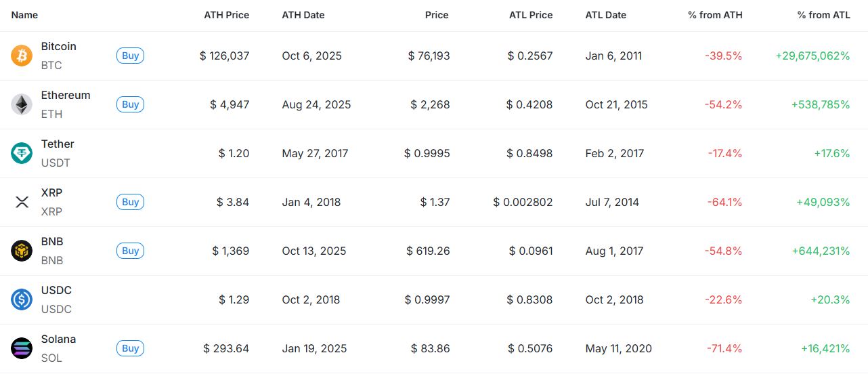The height and width of the screenshot is (374, 868).
Task: Sort table by ATH Price column header
Action: click(x=226, y=15)
